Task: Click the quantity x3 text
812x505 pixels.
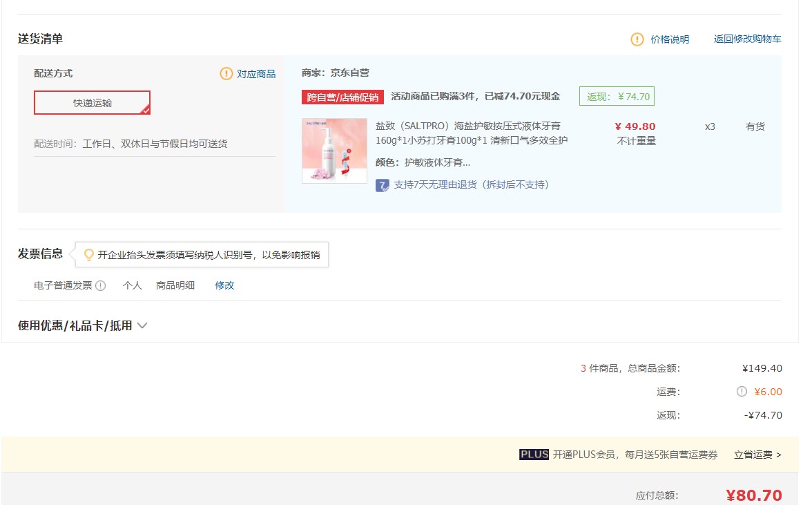Action: tap(710, 126)
